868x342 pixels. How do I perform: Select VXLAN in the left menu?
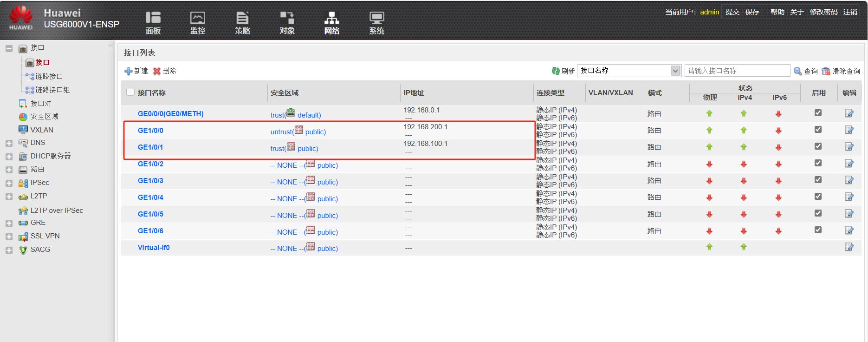tap(41, 130)
